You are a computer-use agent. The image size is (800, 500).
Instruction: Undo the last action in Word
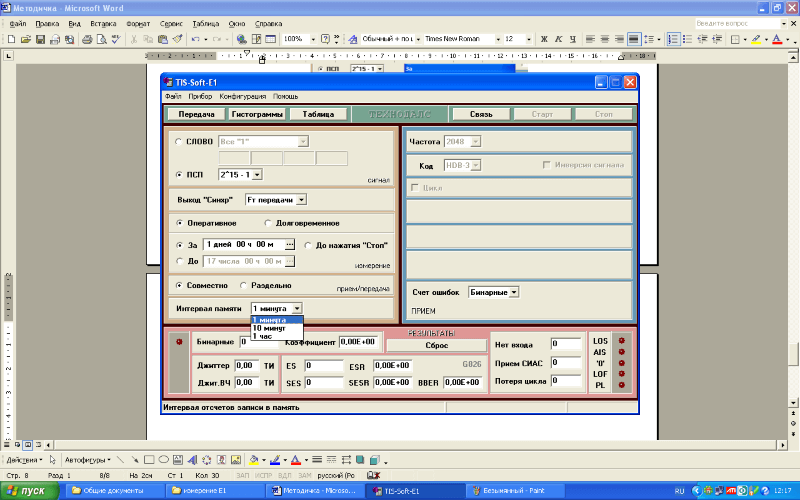(195, 39)
